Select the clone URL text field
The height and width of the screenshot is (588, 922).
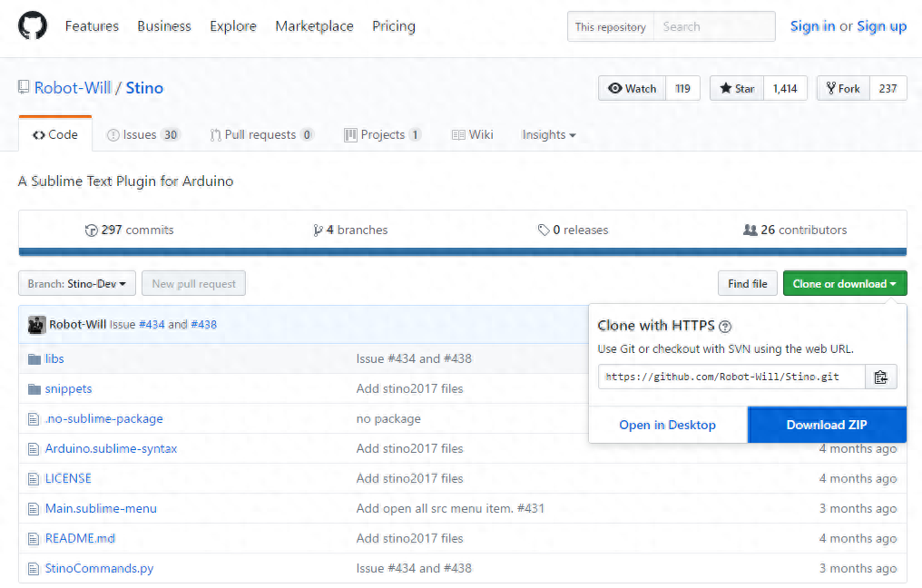click(731, 377)
